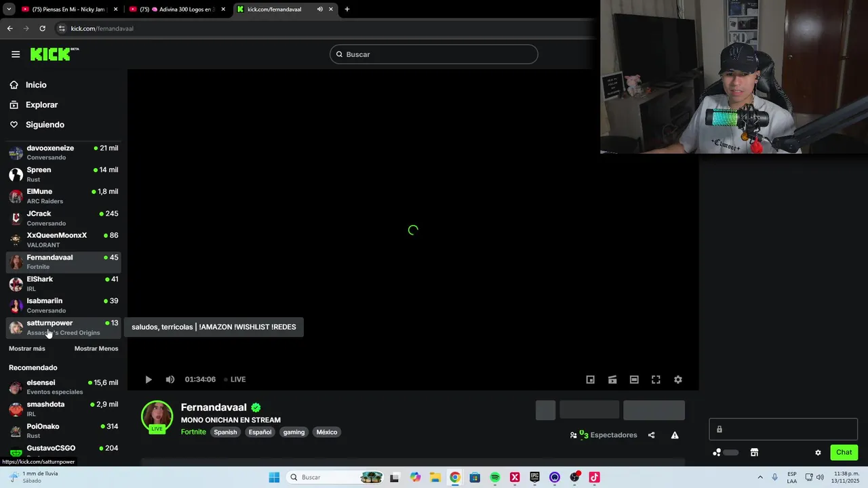Image resolution: width=868 pixels, height=488 pixels.
Task: Open File Explorer from taskbar
Action: (435, 477)
